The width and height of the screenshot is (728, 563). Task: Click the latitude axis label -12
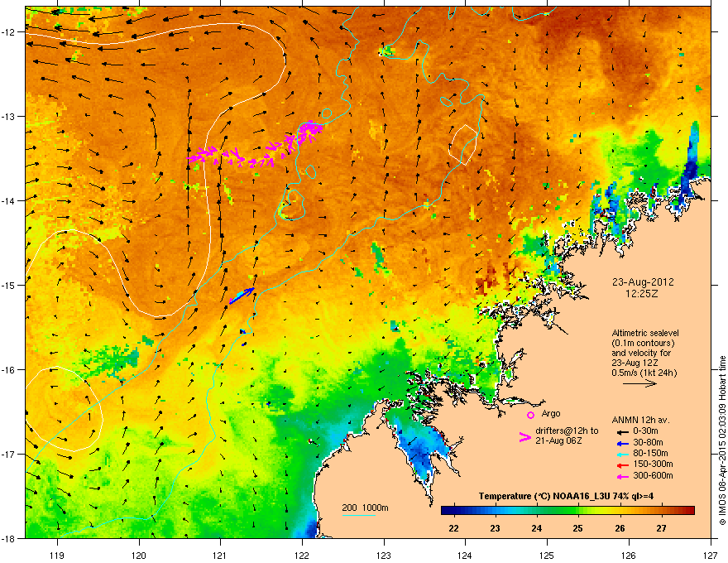coord(8,32)
